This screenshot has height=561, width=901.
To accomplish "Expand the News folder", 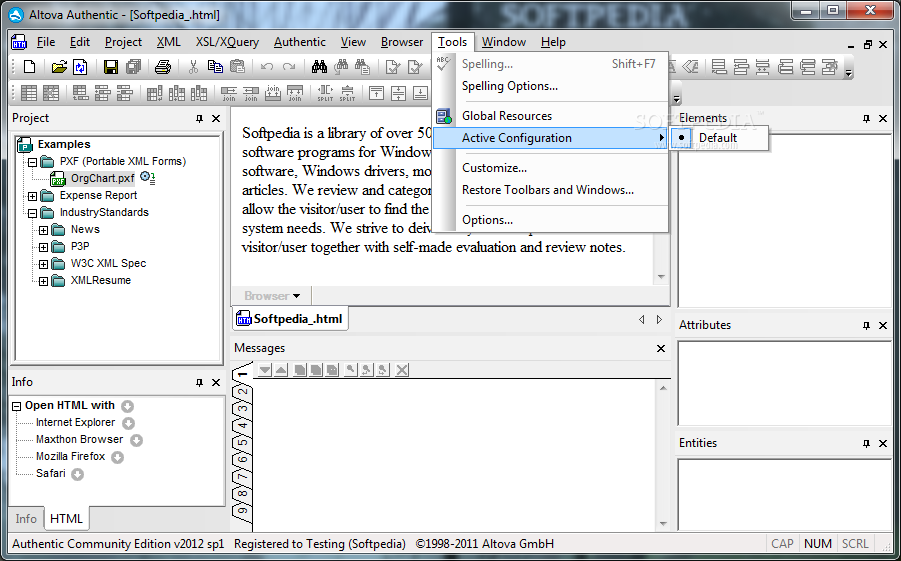I will (44, 230).
